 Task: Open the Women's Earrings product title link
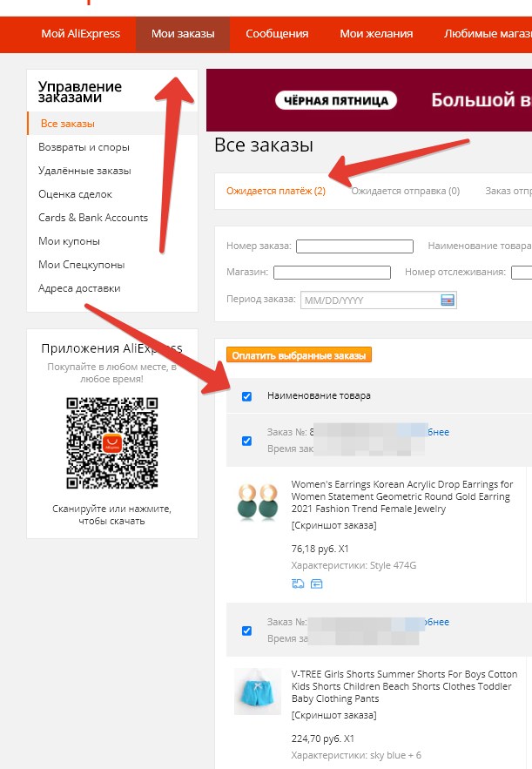402,496
